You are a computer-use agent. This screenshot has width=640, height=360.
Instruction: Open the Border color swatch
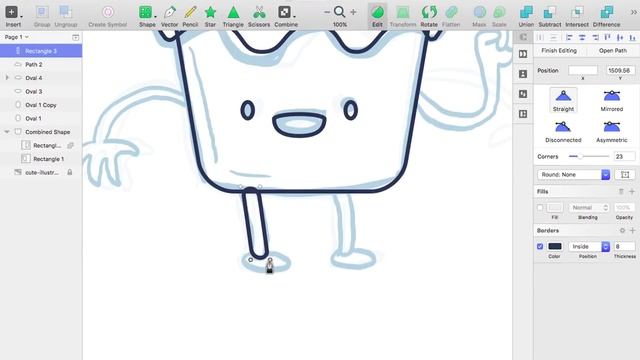tap(555, 247)
